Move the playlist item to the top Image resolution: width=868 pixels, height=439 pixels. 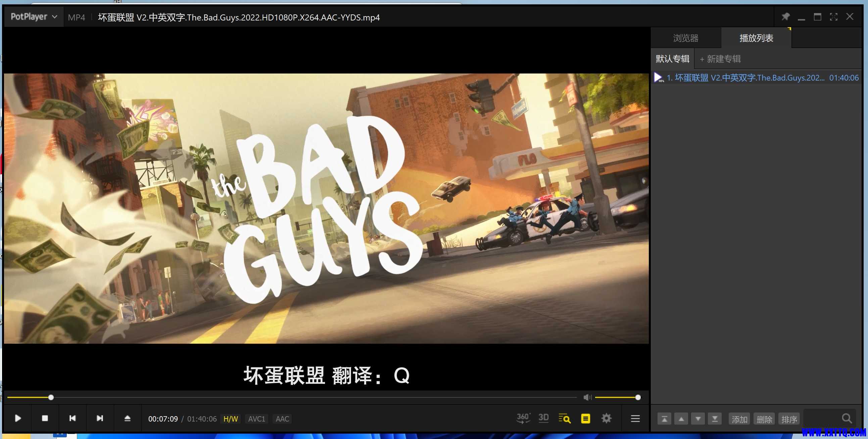tap(664, 419)
